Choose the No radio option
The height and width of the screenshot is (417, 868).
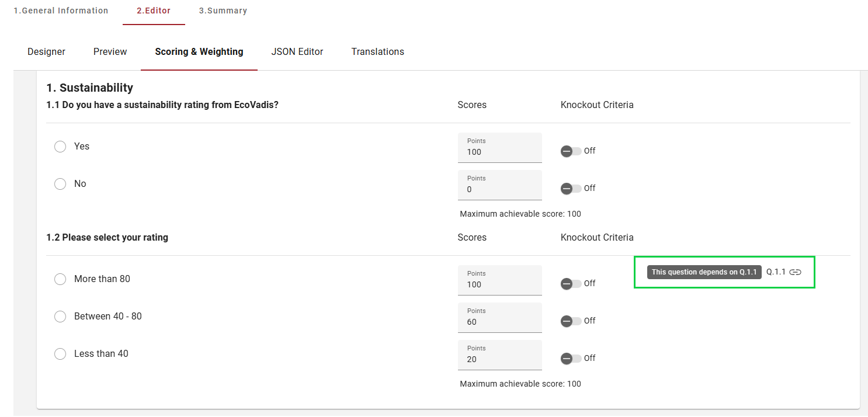(x=60, y=184)
